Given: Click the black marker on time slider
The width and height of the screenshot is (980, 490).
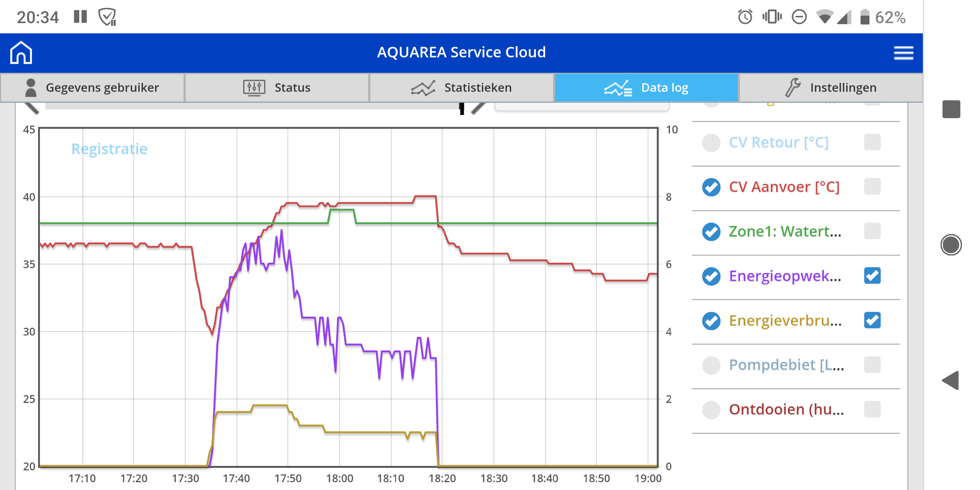Looking at the screenshot, I should 461,109.
